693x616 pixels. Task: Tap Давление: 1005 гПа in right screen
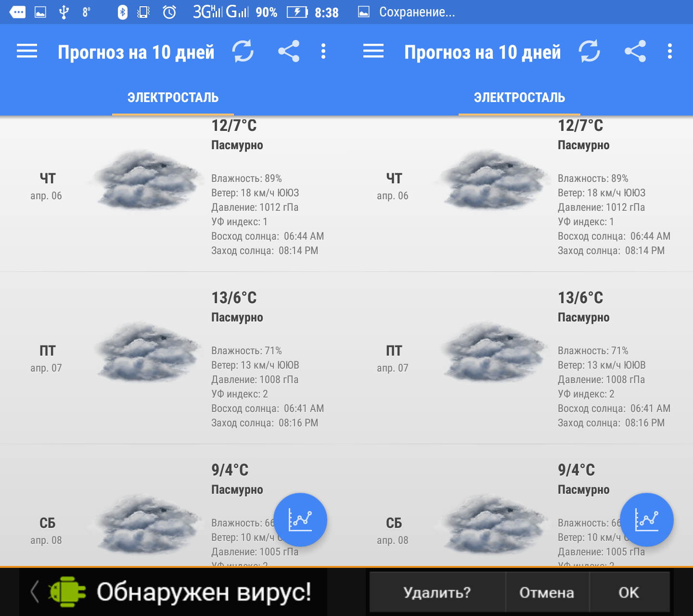602,552
